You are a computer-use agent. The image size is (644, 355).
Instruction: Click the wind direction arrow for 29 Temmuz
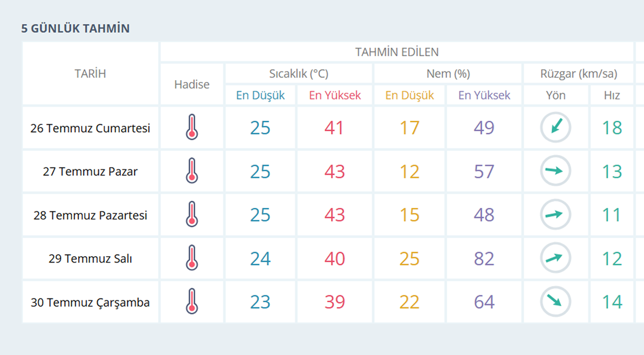point(556,259)
